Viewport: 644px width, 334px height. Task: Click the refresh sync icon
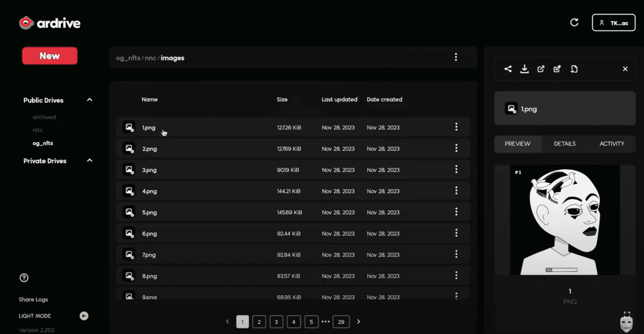[574, 22]
